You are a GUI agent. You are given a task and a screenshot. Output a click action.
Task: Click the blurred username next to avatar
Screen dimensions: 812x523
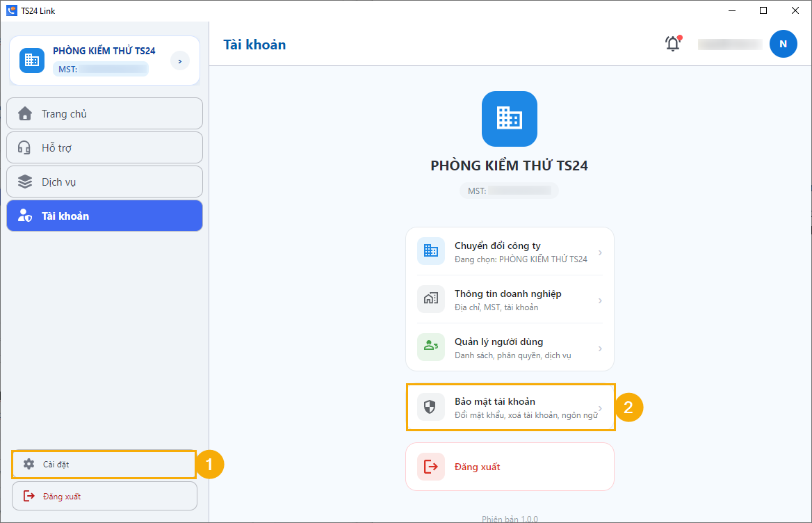tap(730, 44)
